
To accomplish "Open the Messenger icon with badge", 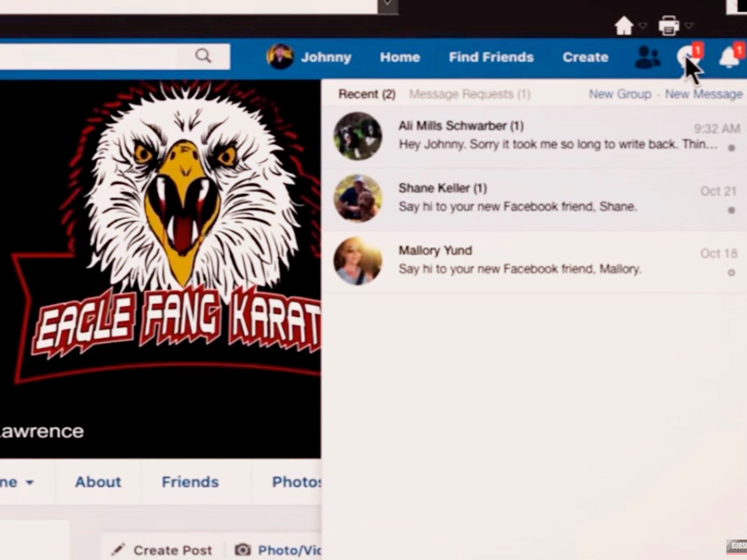I will click(685, 57).
